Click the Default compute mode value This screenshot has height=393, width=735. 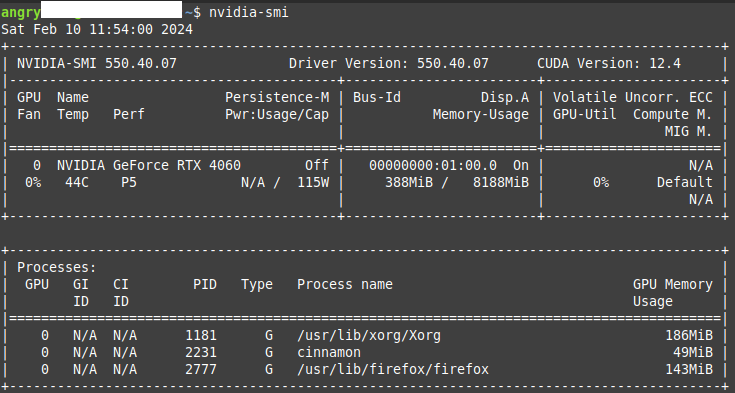pos(684,182)
